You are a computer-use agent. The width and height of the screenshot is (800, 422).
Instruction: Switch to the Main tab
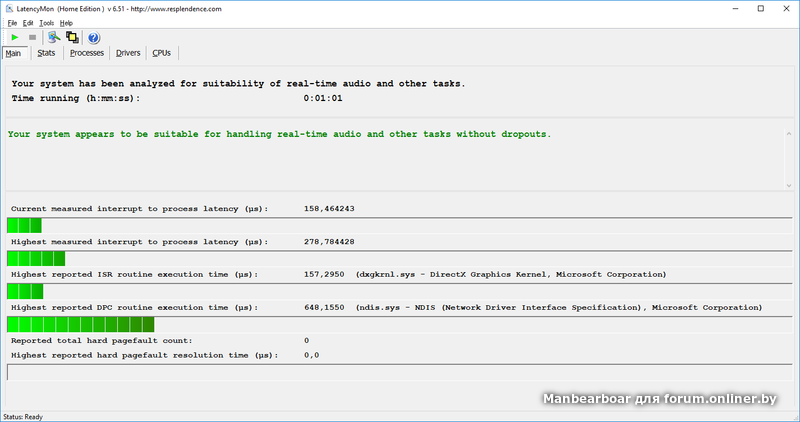pyautogui.click(x=14, y=53)
